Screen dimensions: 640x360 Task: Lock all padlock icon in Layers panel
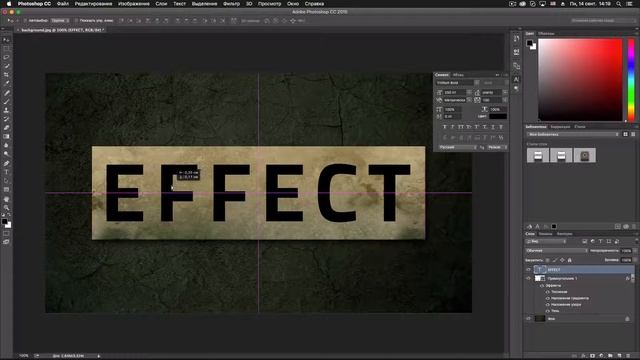[x=570, y=260]
